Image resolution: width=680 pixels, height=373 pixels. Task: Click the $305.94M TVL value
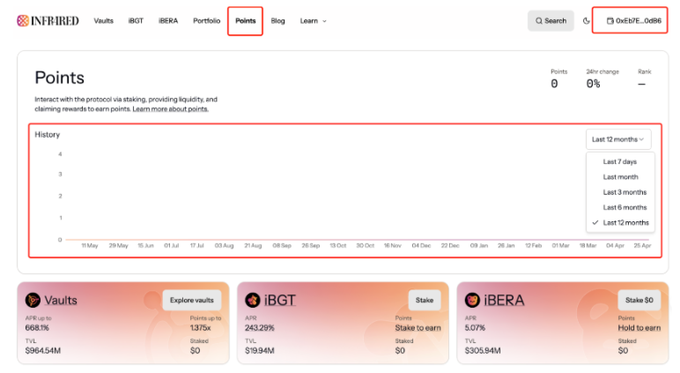pyautogui.click(x=483, y=350)
